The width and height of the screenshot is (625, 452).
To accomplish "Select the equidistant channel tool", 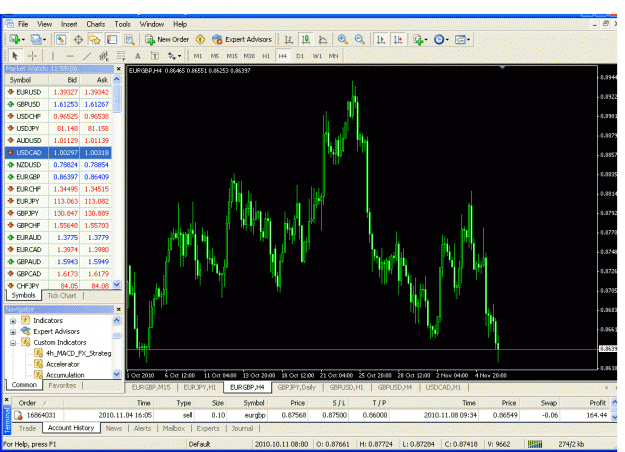I will (104, 56).
